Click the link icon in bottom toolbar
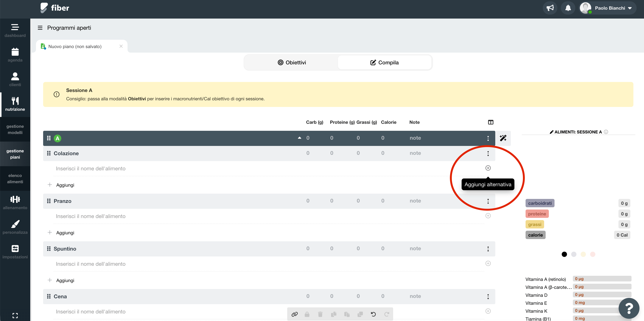Screen dimensions: 644x321 (295, 314)
